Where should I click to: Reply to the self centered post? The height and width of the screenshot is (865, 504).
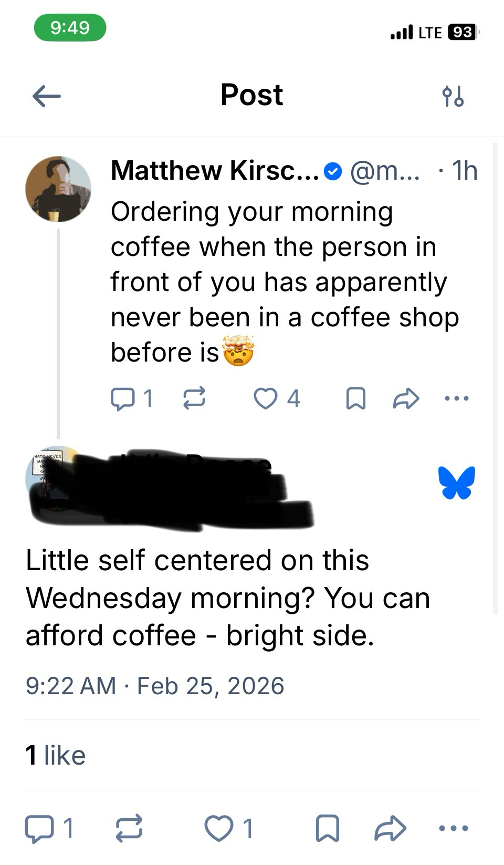pos(40,829)
